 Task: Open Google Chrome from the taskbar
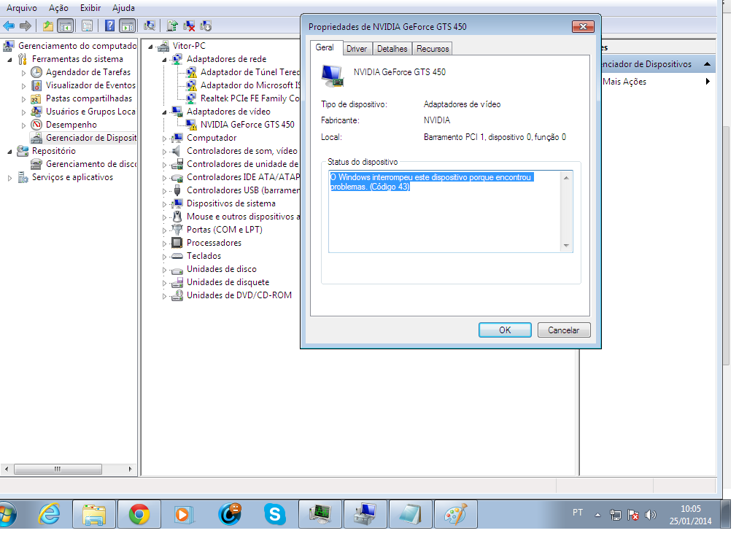click(x=139, y=514)
